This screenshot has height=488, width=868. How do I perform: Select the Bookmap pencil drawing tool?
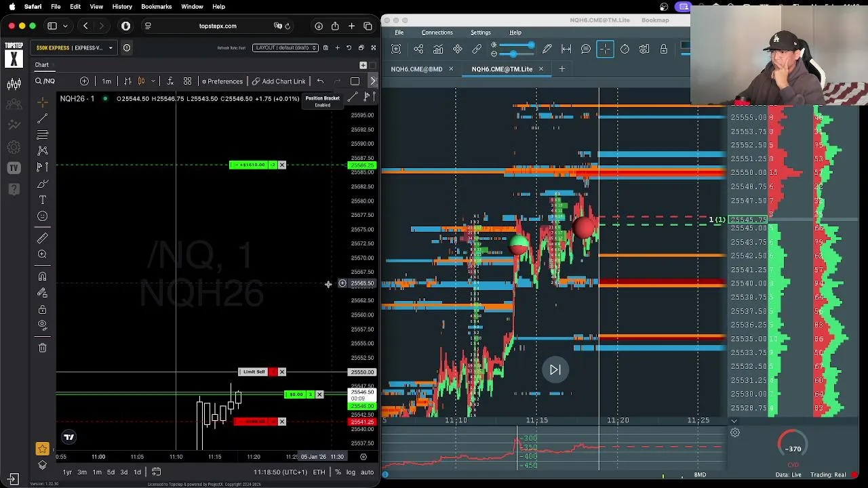click(547, 49)
